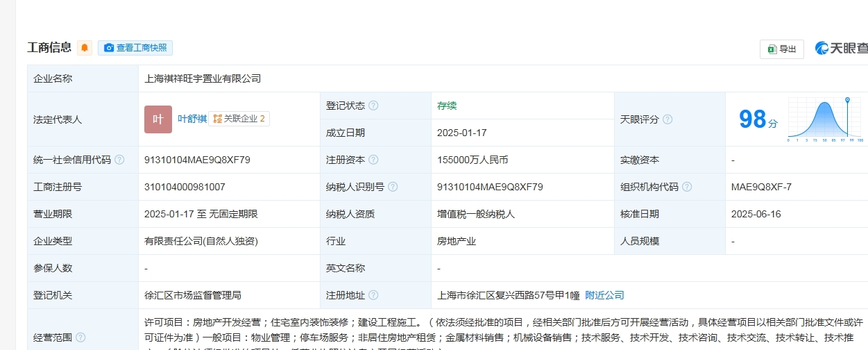This screenshot has height=350, width=868.
Task: Click help icon beside 统一社会信用代码
Action: [119, 160]
